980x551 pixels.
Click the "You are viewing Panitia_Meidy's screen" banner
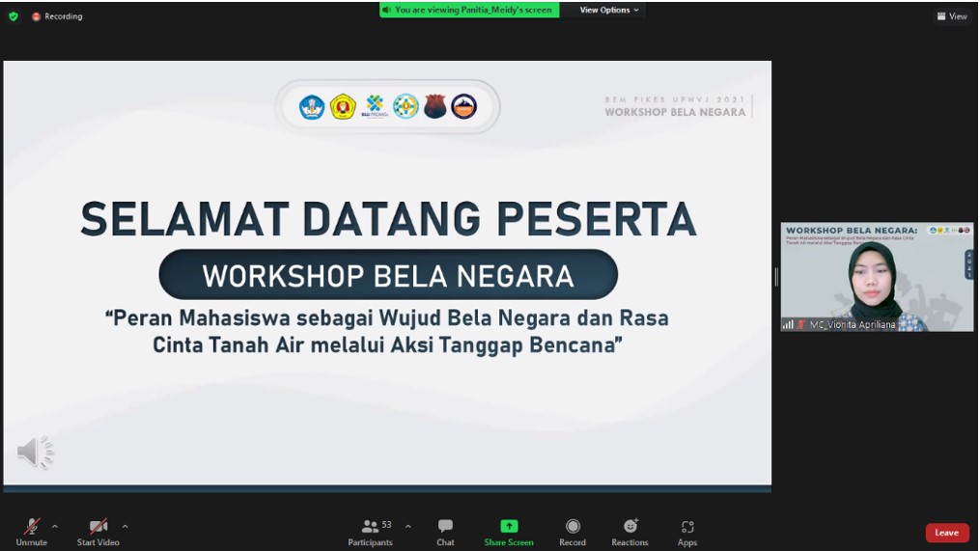click(469, 10)
